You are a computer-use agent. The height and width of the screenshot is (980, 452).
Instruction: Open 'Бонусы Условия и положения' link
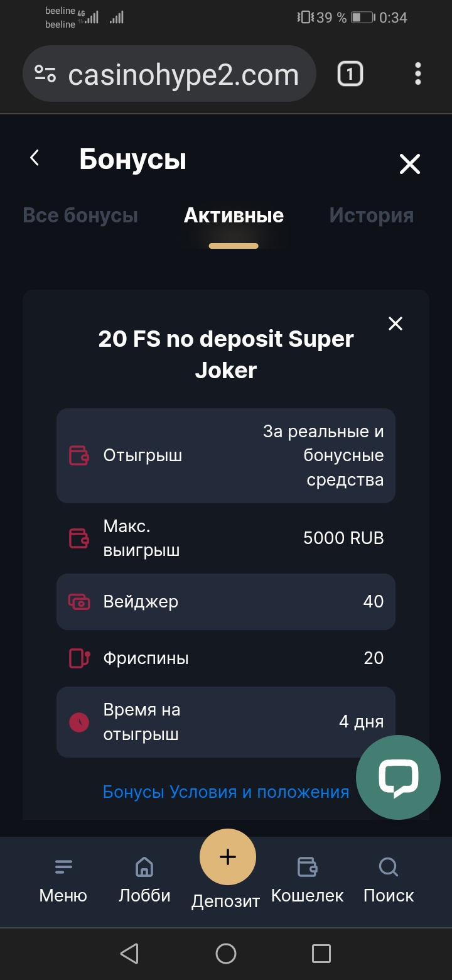[225, 792]
